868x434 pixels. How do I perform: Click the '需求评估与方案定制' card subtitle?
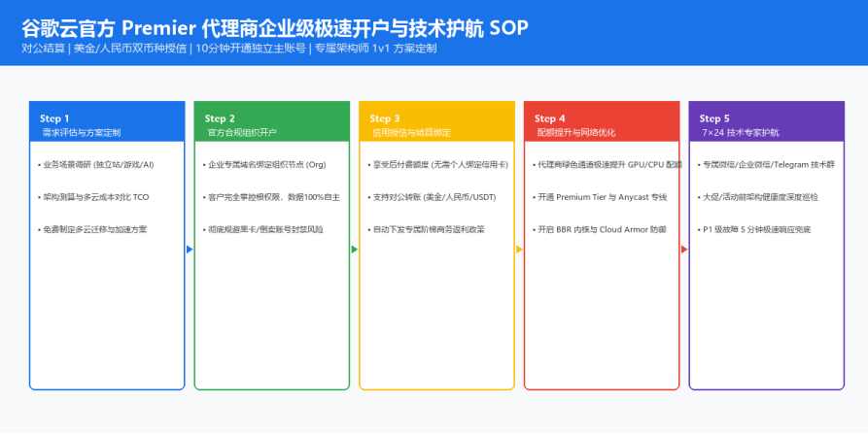(x=82, y=133)
